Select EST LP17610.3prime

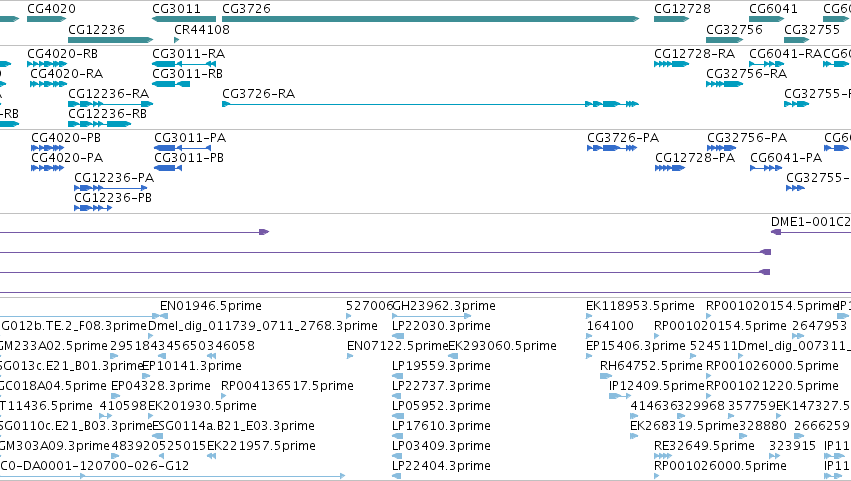[441, 426]
